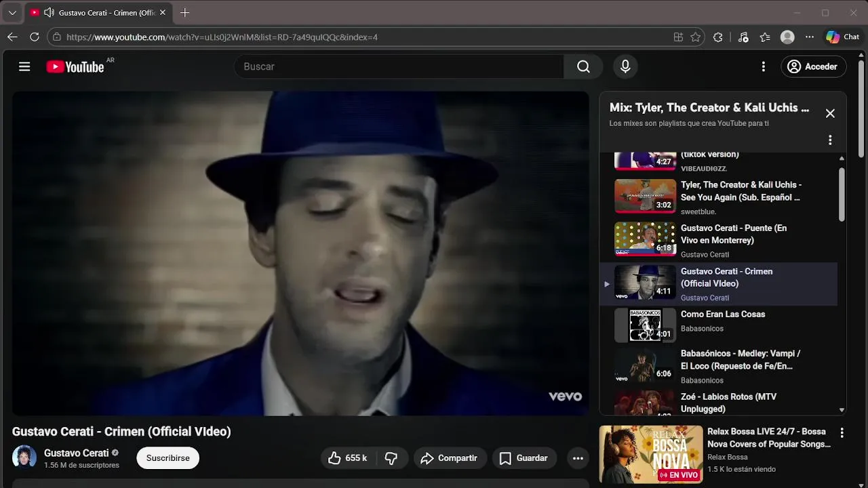This screenshot has width=868, height=488.
Task: Open YouTube settings three-dot menu
Action: click(x=764, y=66)
